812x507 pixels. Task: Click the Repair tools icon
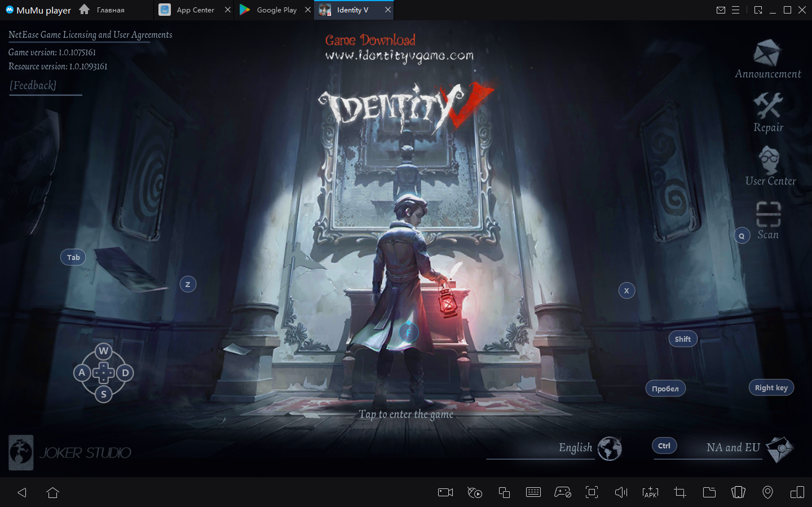click(767, 105)
